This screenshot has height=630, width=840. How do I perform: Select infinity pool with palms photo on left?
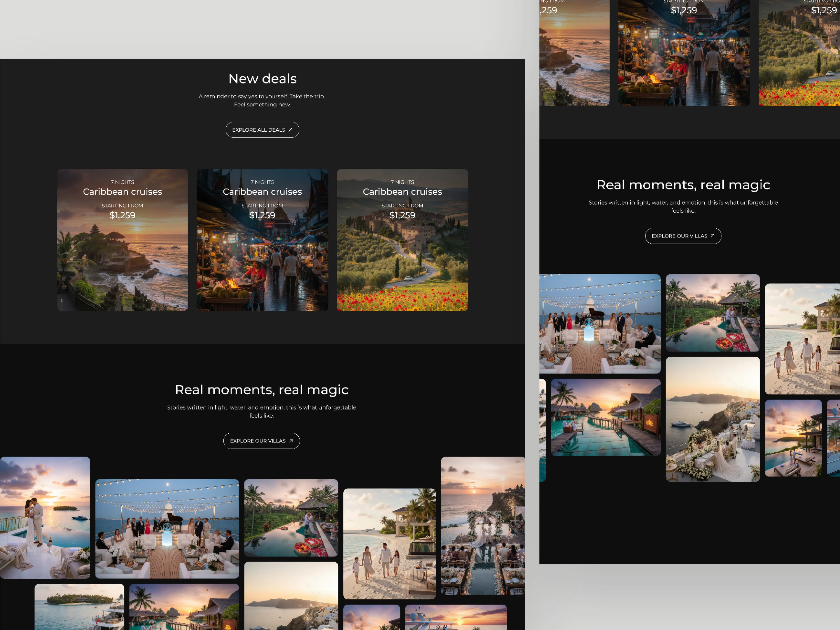(291, 518)
